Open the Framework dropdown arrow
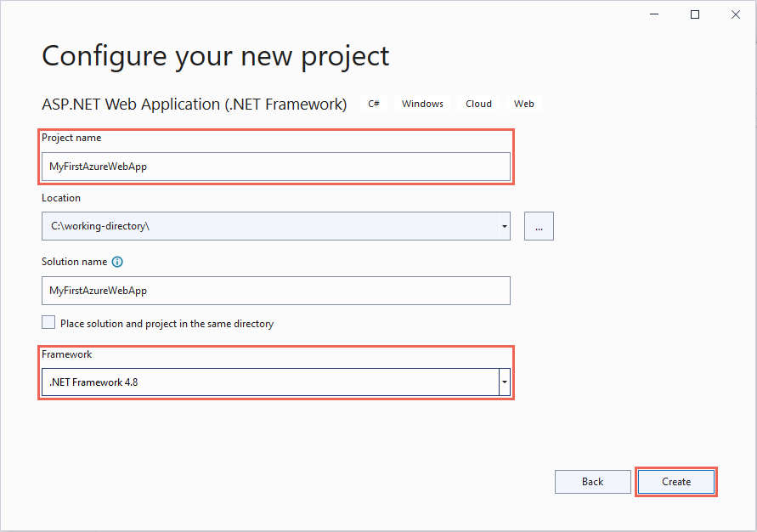The height and width of the screenshot is (532, 757). (505, 382)
